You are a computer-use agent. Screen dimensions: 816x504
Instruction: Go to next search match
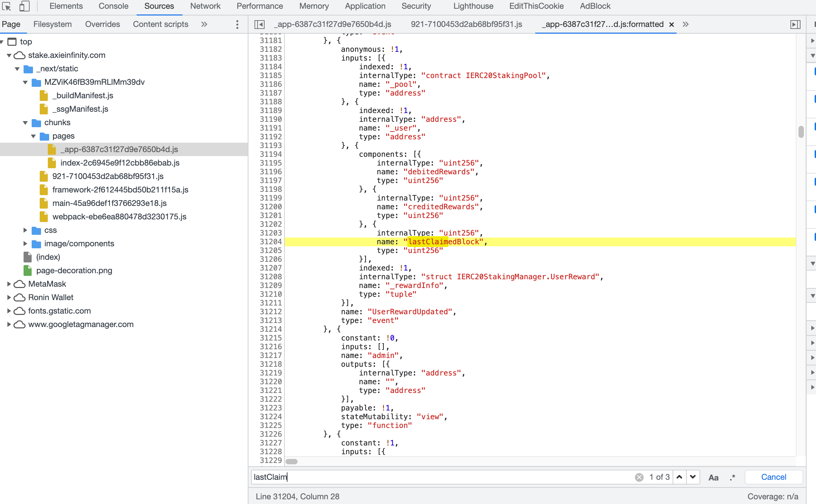(x=693, y=477)
